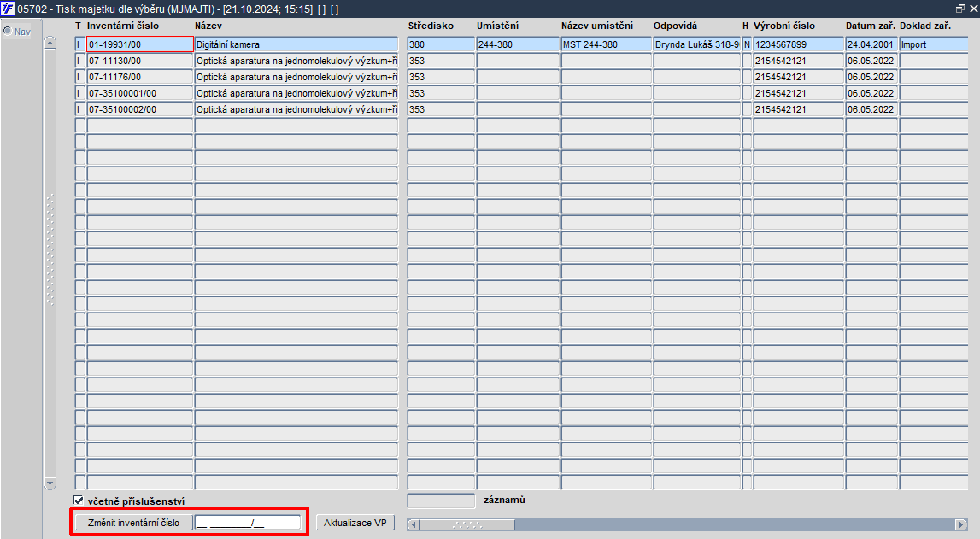Click the vertical scrollbar dotted thumb
Viewport: 980px width, 539px height.
[x=50, y=249]
